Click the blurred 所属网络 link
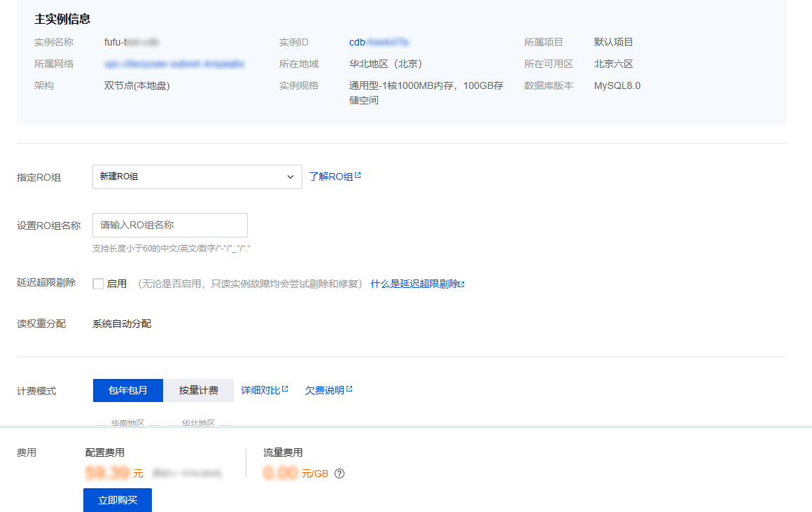The height and width of the screenshot is (512, 812). pyautogui.click(x=174, y=64)
